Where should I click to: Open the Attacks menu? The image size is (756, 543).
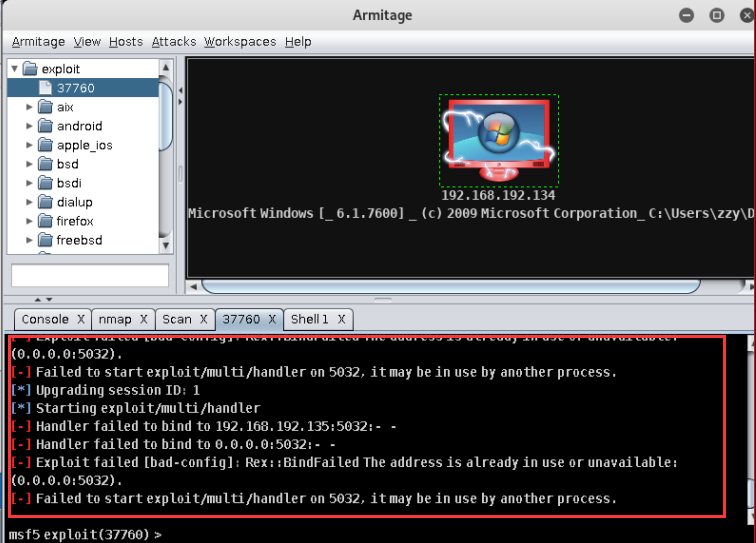coord(174,42)
